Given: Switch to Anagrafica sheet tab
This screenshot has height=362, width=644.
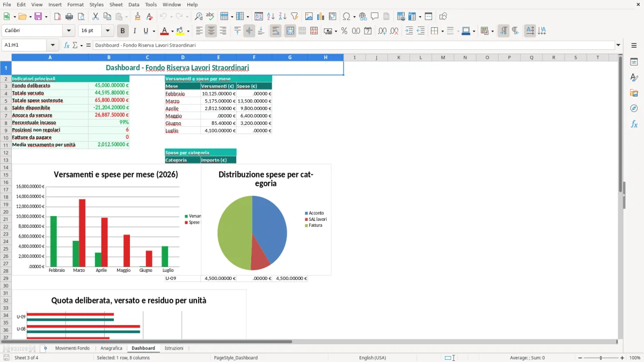Looking at the screenshot, I should click(112, 348).
